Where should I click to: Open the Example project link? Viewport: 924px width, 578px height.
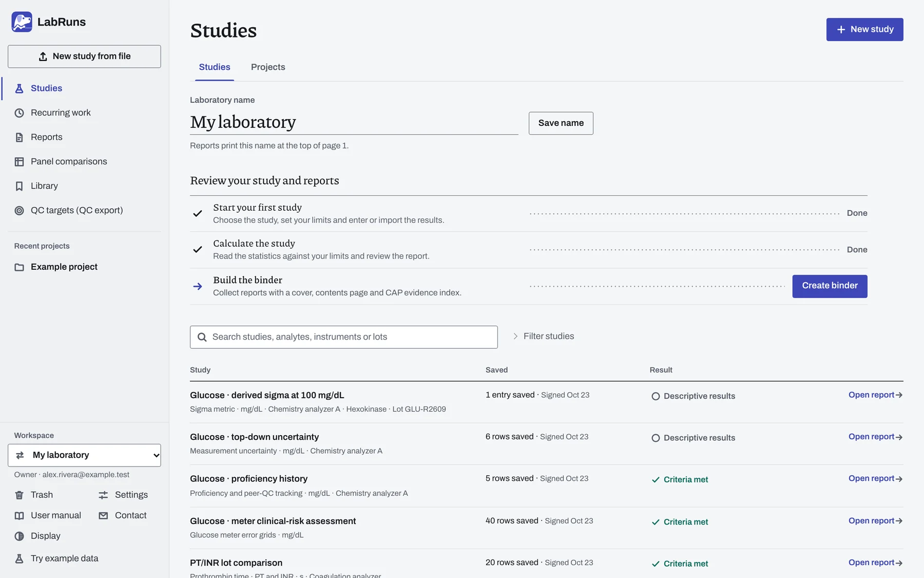(x=64, y=267)
